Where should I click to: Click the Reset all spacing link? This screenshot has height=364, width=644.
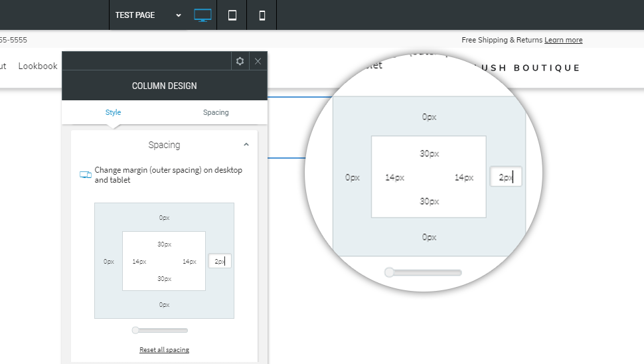(164, 349)
